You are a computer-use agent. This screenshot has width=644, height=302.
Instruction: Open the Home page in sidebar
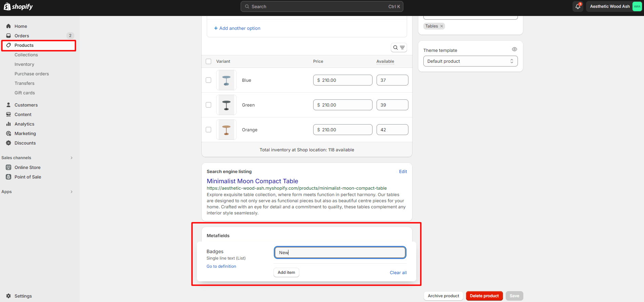pyautogui.click(x=21, y=26)
